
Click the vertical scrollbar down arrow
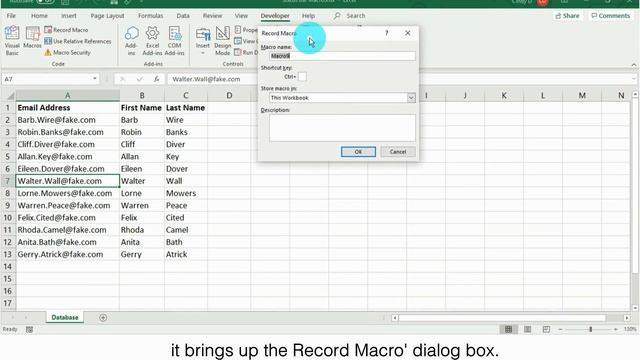635,308
